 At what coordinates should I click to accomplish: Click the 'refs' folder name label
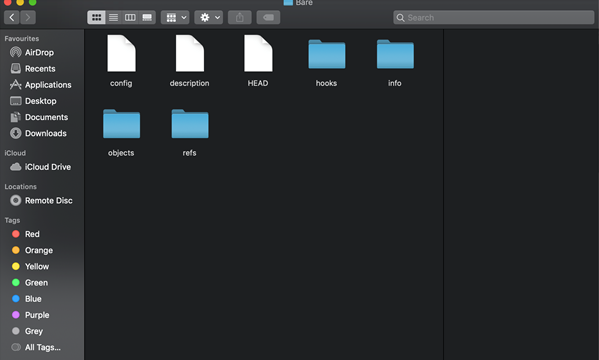(189, 153)
